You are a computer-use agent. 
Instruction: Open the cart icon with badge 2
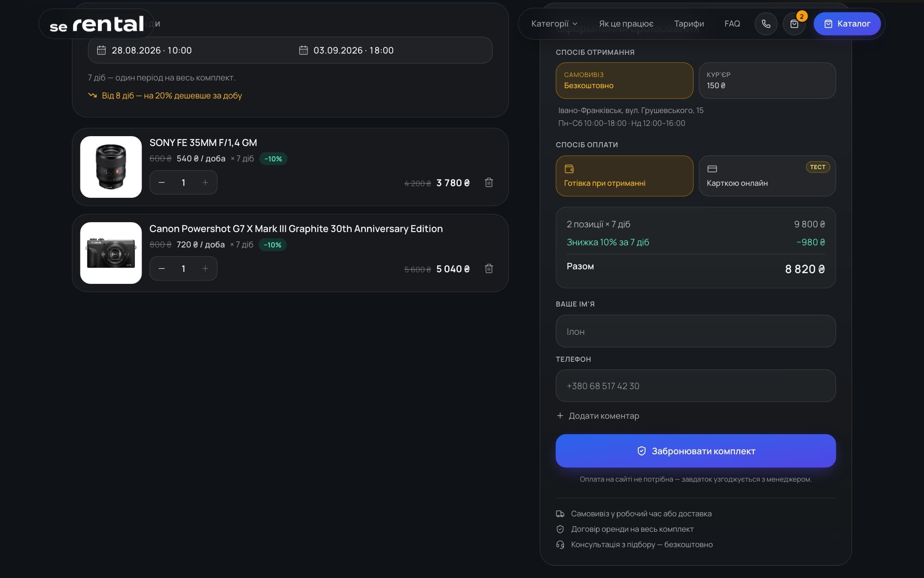[794, 24]
